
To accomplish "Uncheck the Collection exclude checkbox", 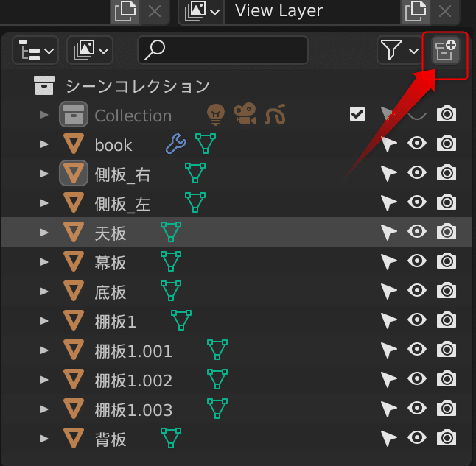I will pos(357,114).
